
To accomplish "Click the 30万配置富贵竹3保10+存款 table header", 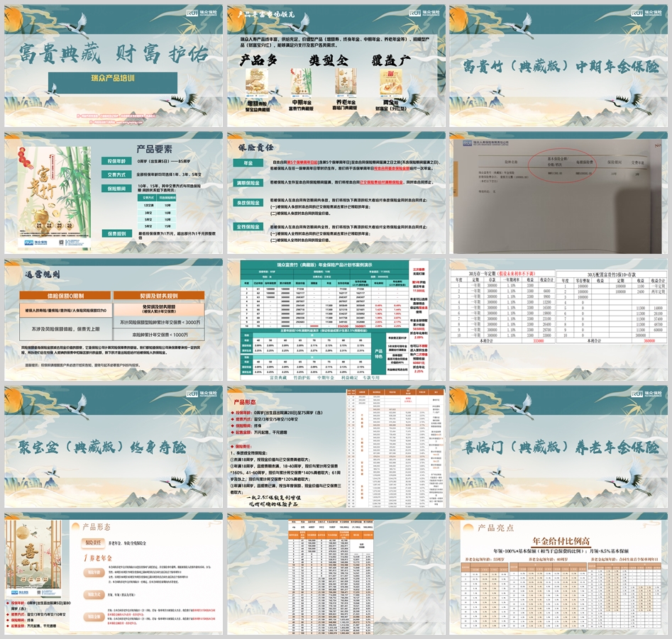I will click(x=612, y=274).
